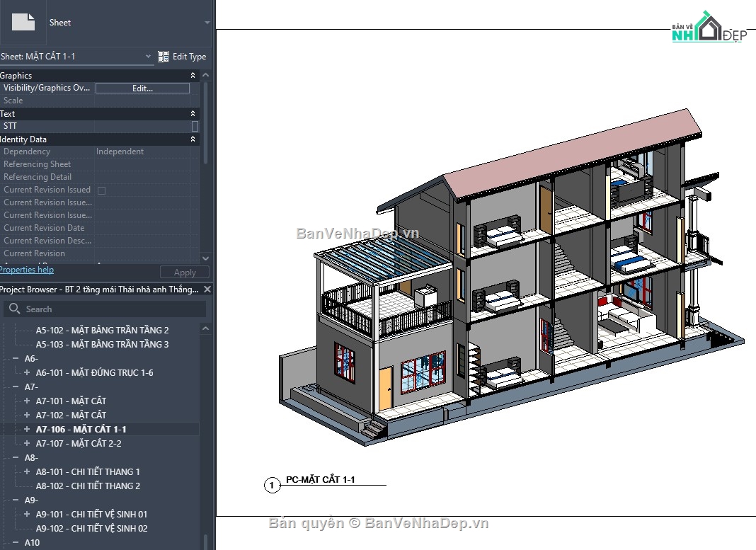Expand sheet A7-106 - MẶT CẮT 1-1
The width and height of the screenshot is (756, 550).
point(27,429)
